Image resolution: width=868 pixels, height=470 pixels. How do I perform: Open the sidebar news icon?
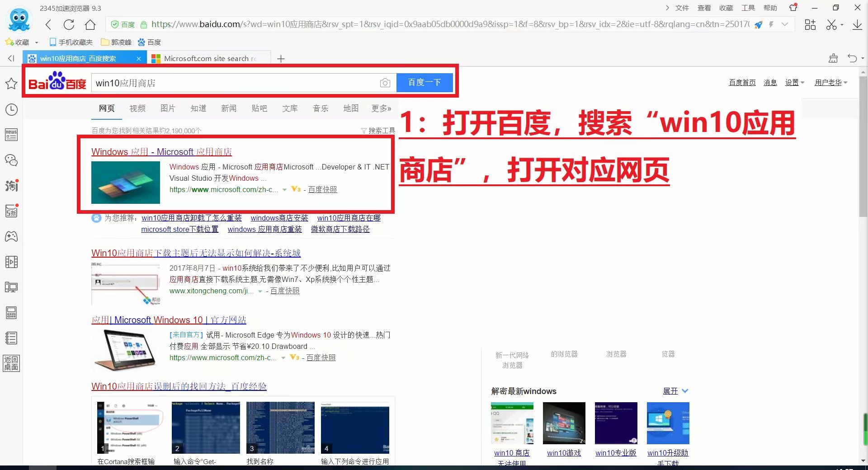(x=11, y=135)
